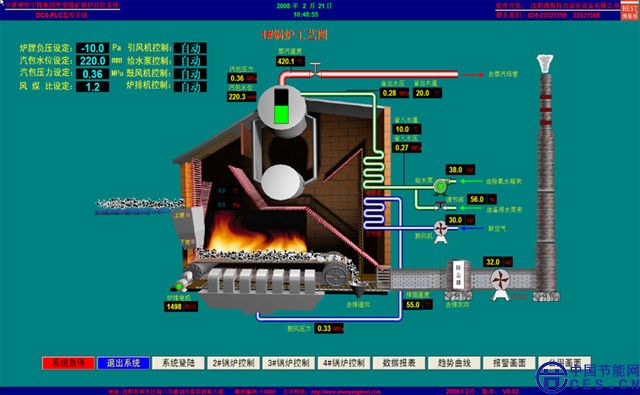The image size is (640, 395).
Task: Switch to the 3#锅炉控制 page
Action: pyautogui.click(x=289, y=363)
